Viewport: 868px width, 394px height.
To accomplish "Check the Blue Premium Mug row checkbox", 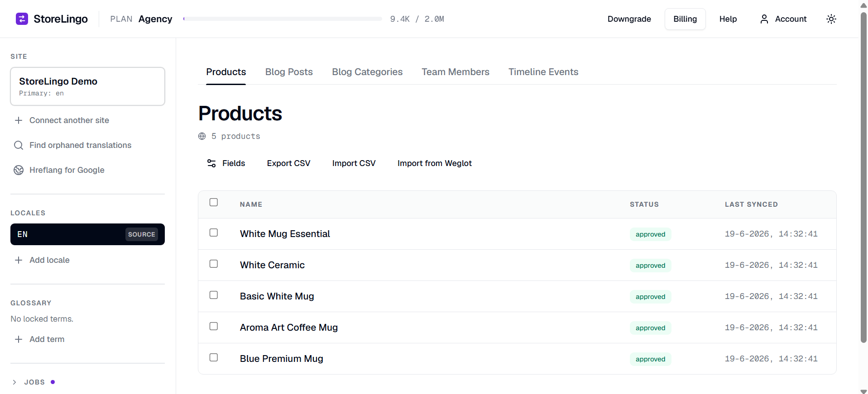I will point(214,357).
